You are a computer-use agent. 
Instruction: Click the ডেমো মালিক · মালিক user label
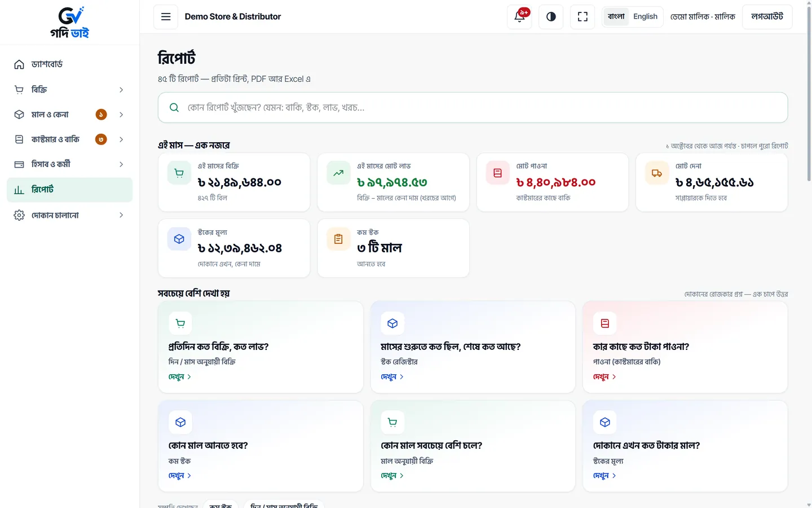(703, 17)
